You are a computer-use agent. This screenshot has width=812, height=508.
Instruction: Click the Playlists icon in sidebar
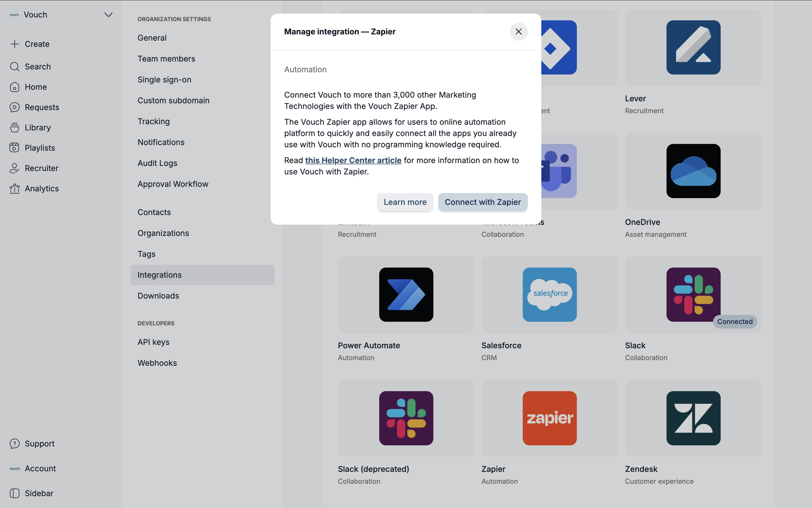(14, 148)
